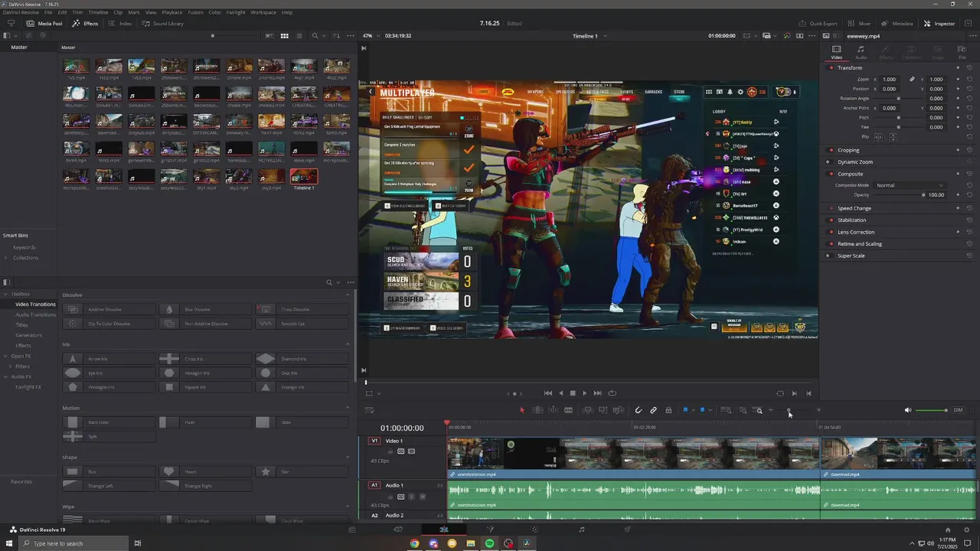Select the Timeline 1 thumbnail in Master

304,177
